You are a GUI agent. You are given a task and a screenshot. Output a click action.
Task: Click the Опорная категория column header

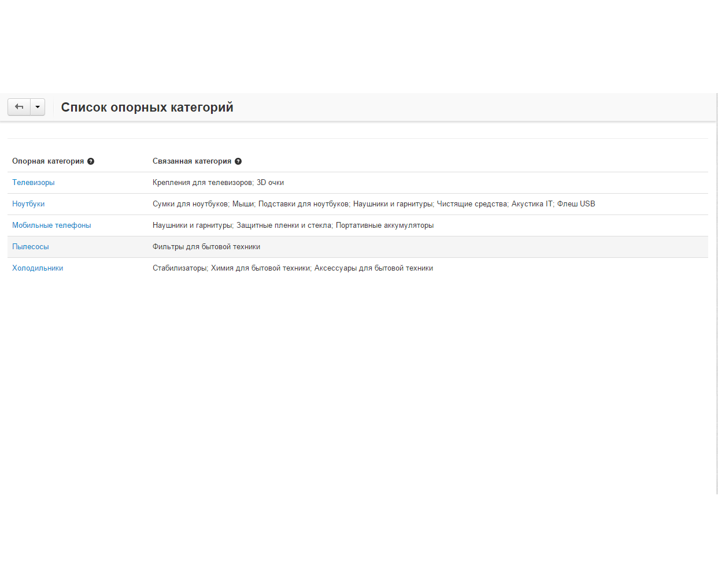tap(48, 161)
